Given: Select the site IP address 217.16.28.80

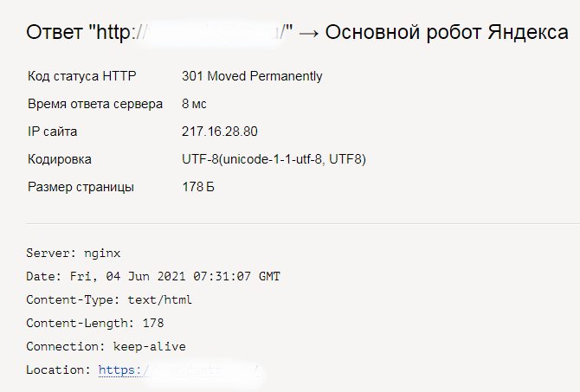Looking at the screenshot, I should point(219,132).
